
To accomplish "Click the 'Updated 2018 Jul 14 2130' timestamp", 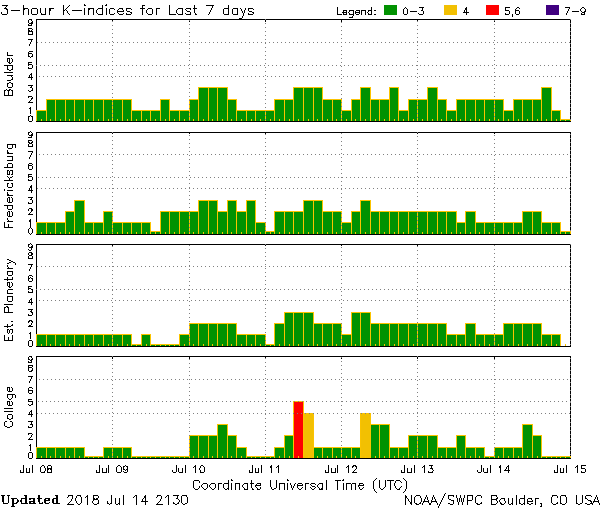I will tap(95, 500).
